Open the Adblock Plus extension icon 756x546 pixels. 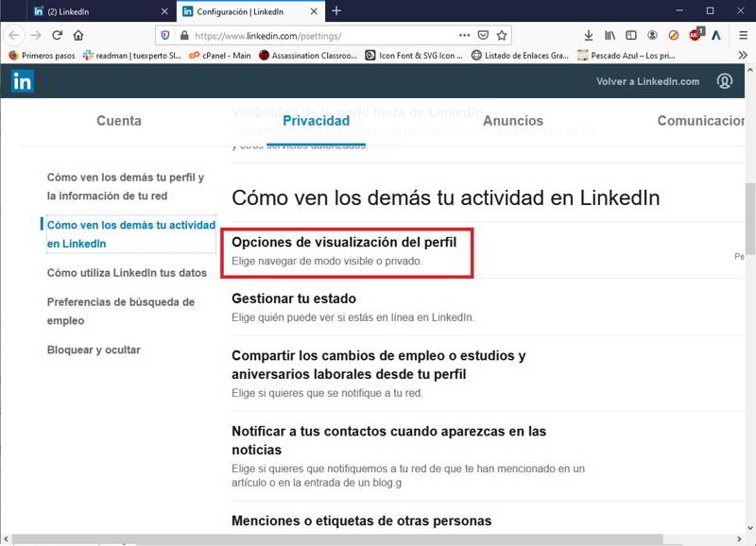coord(694,36)
